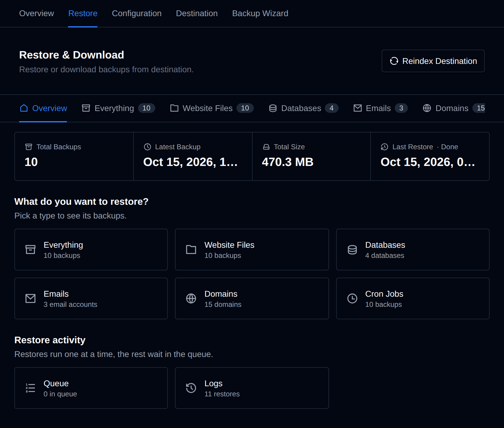
Task: Go to the Destination tab
Action: 197,13
